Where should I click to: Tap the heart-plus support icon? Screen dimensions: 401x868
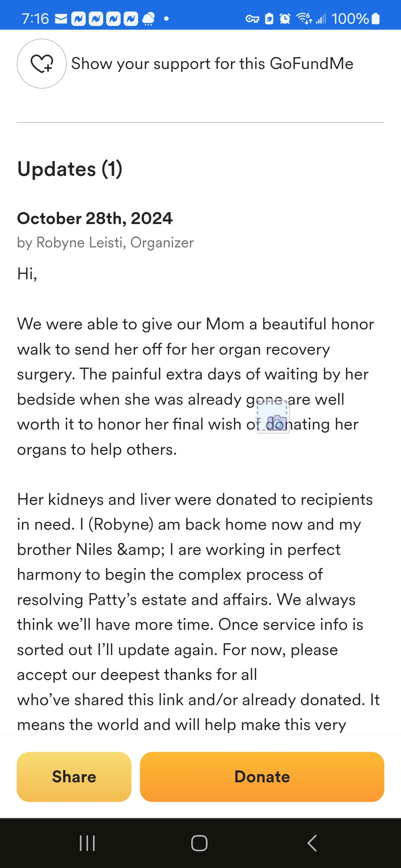pos(42,63)
